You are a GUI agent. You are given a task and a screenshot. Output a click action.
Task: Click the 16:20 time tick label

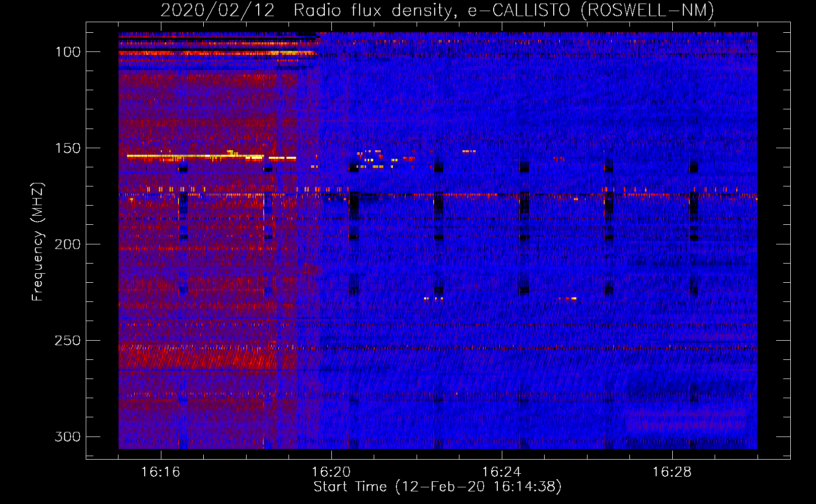tap(331, 472)
